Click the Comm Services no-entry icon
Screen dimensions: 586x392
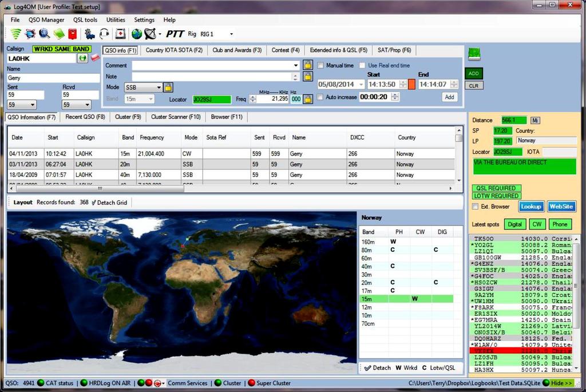158,383
